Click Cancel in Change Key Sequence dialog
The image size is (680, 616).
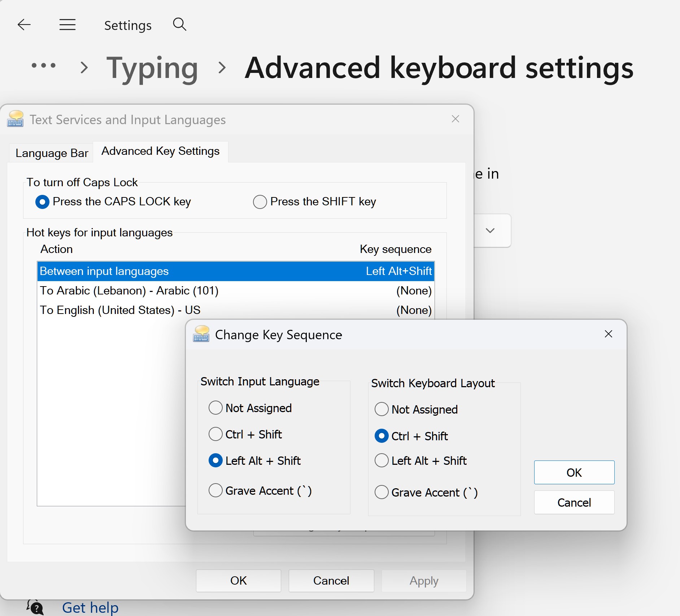(x=574, y=502)
